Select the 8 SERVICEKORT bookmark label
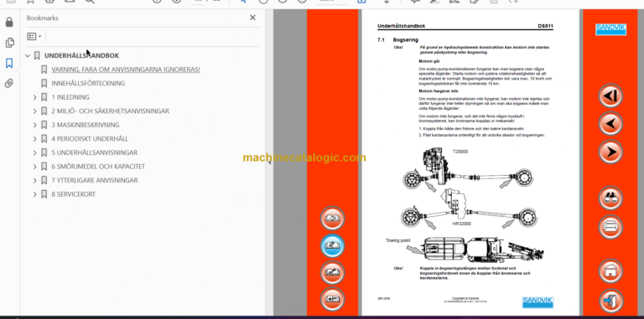The height and width of the screenshot is (319, 644). pyautogui.click(x=74, y=194)
